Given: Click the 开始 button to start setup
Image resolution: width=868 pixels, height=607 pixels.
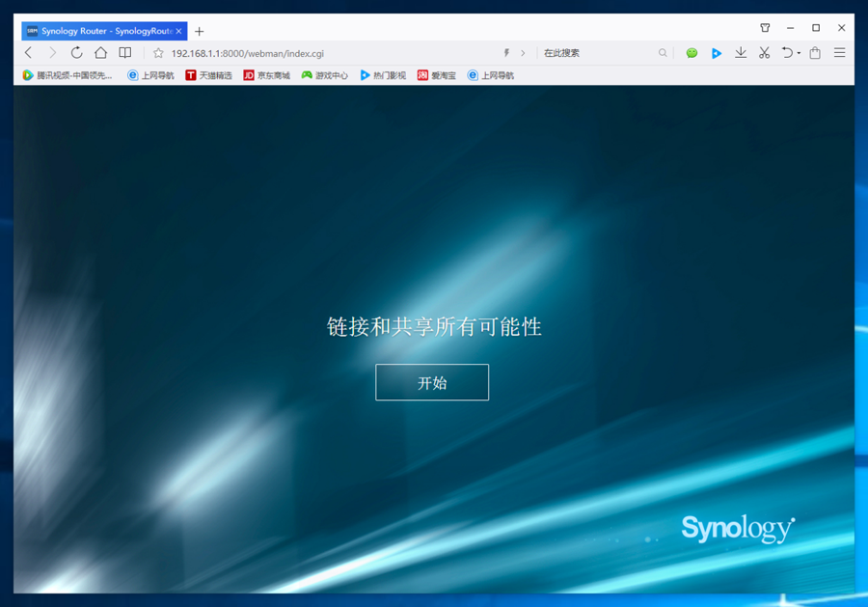Looking at the screenshot, I should tap(432, 382).
